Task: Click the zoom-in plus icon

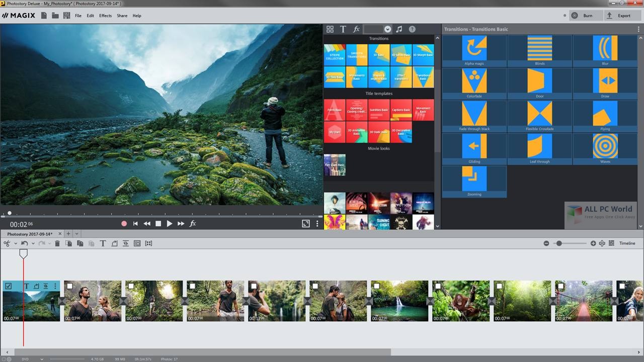Action: [593, 243]
